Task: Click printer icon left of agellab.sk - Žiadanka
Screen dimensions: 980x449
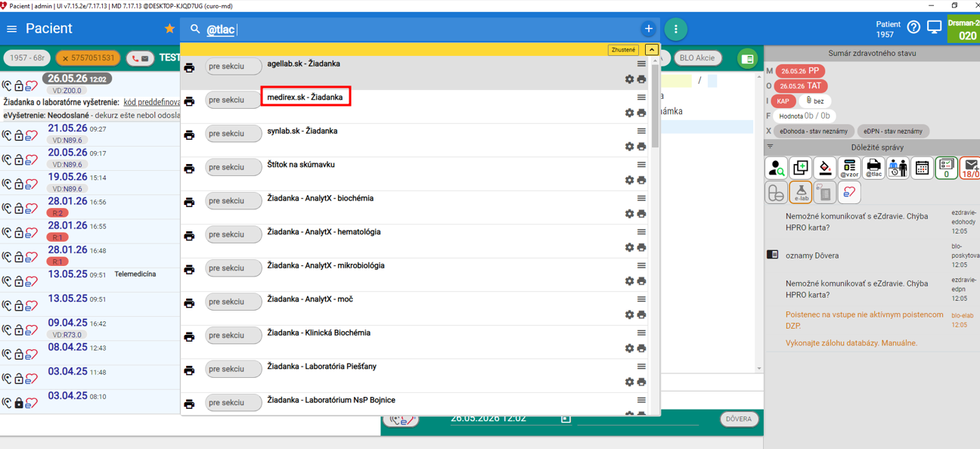Action: click(189, 67)
